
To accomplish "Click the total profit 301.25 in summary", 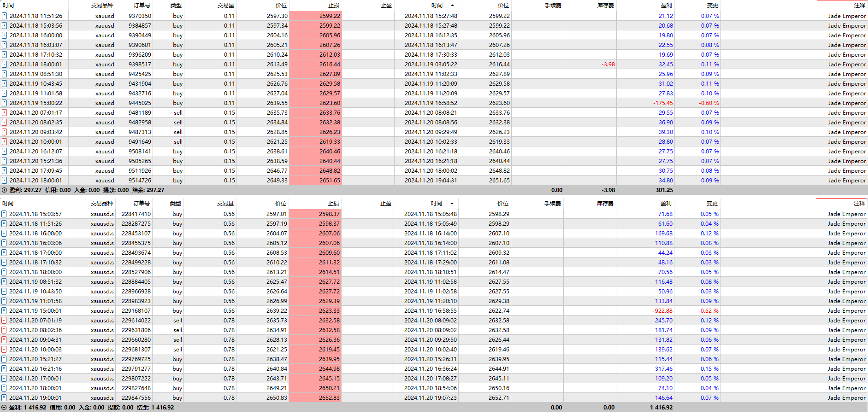I will [664, 190].
